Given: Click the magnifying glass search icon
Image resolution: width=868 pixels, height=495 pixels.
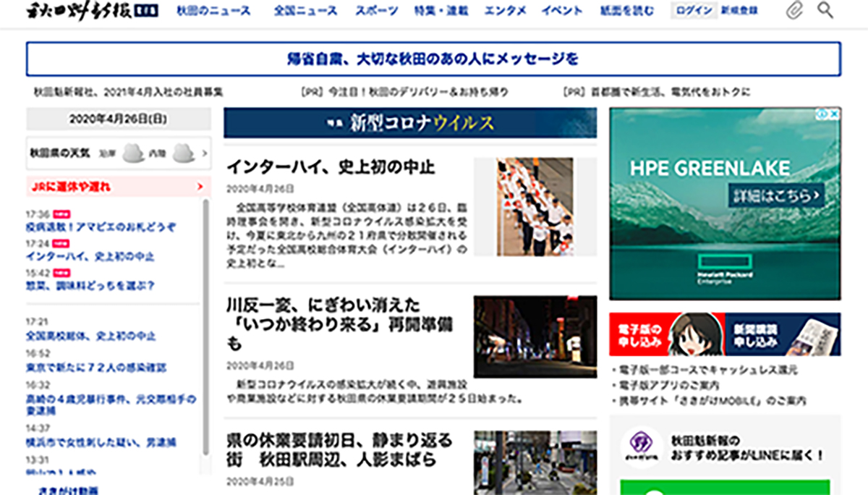Looking at the screenshot, I should click(825, 10).
